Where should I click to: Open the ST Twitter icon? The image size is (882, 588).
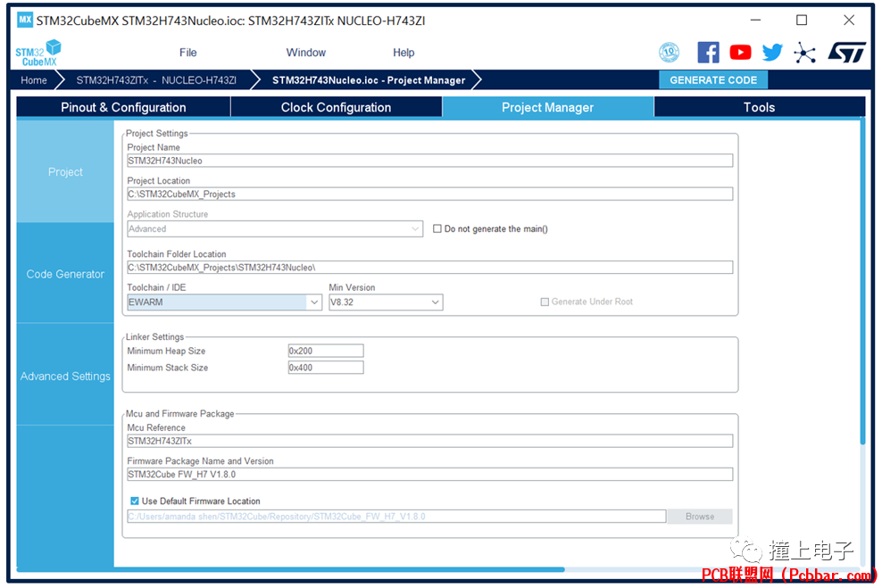pos(772,53)
